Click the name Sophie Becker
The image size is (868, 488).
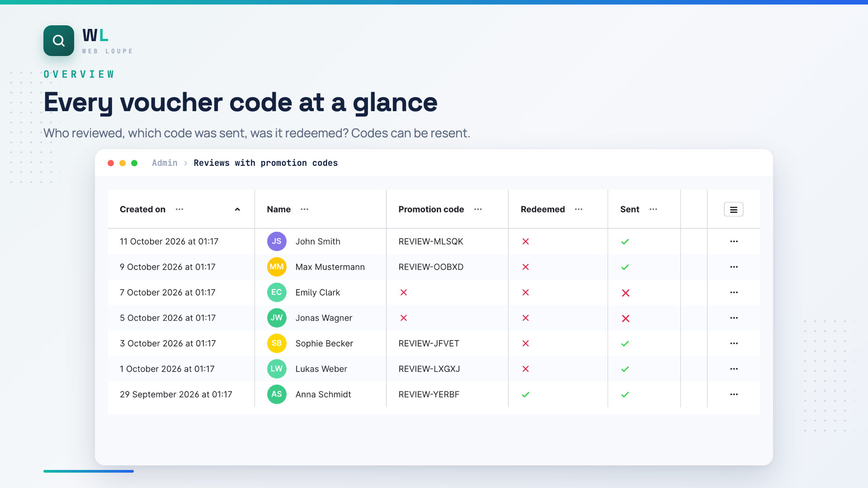324,343
